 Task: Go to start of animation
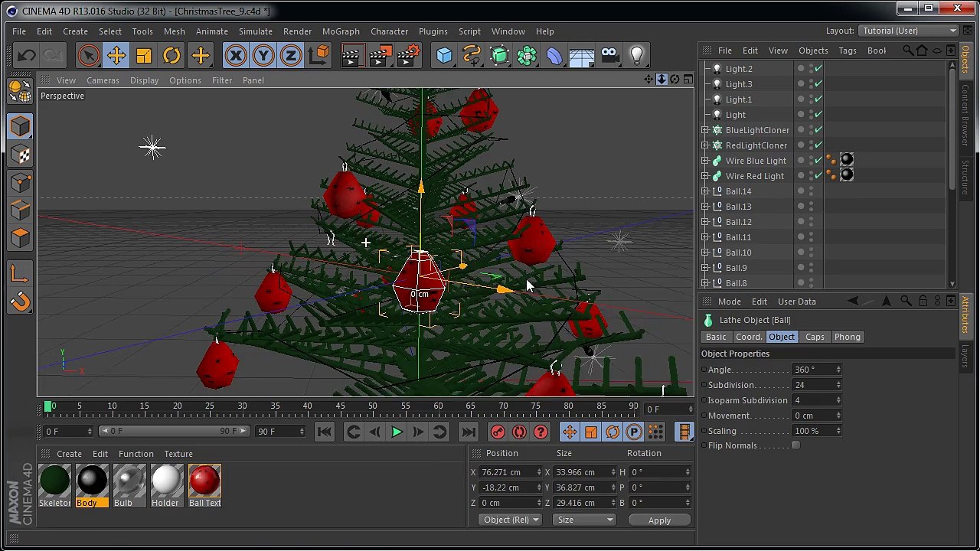pyautogui.click(x=324, y=432)
